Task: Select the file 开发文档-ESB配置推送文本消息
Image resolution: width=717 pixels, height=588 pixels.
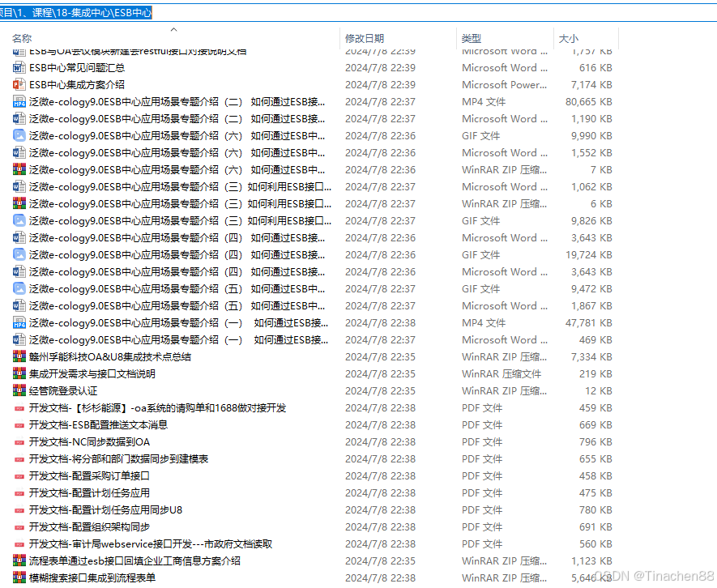Action: [98, 425]
